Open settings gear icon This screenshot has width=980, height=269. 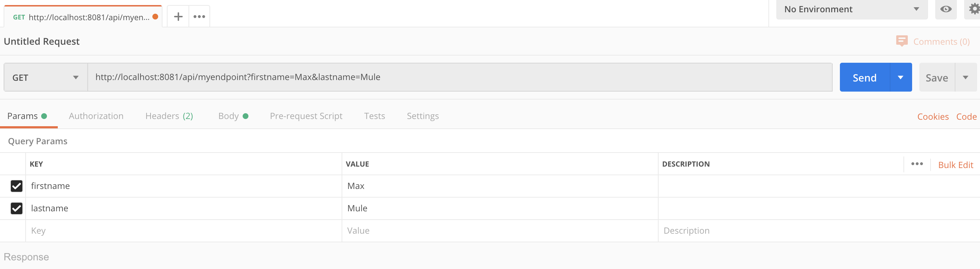coord(973,9)
